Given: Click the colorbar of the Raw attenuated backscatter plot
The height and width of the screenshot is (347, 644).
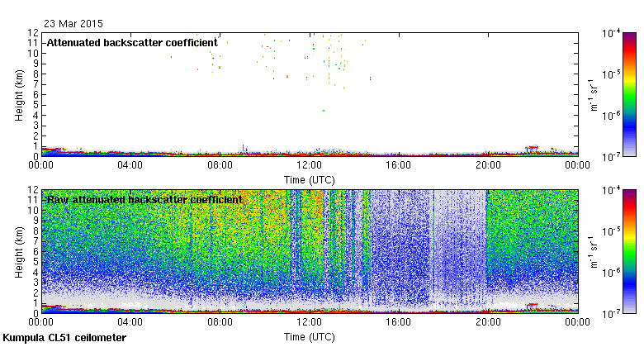Looking at the screenshot, I should pos(629,252).
